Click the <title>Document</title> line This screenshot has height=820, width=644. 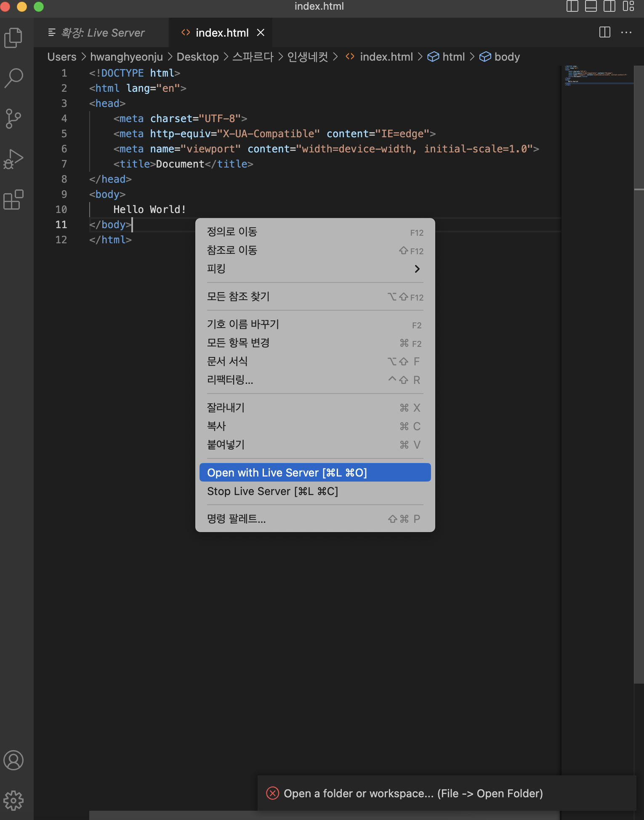183,164
